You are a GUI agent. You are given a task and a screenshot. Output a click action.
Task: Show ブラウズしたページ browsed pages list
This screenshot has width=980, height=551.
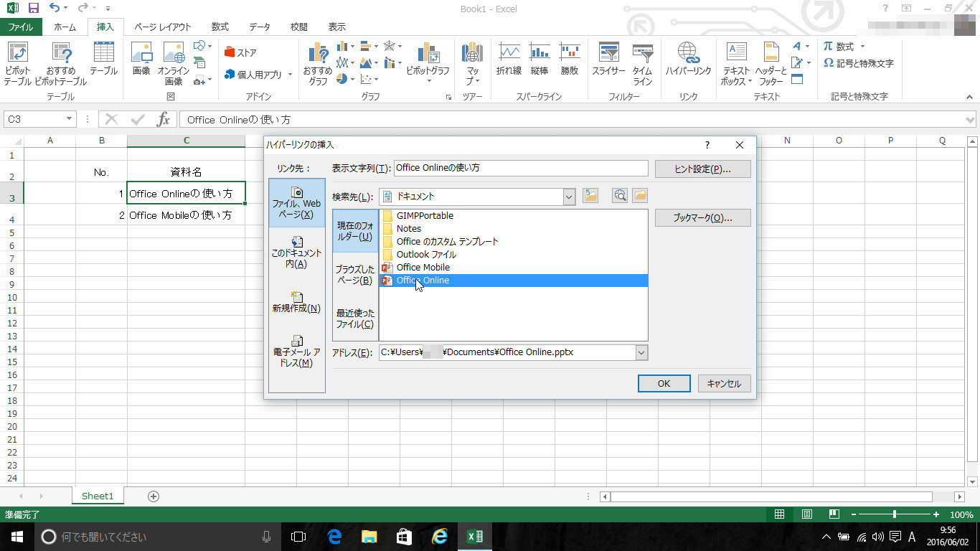tap(356, 275)
